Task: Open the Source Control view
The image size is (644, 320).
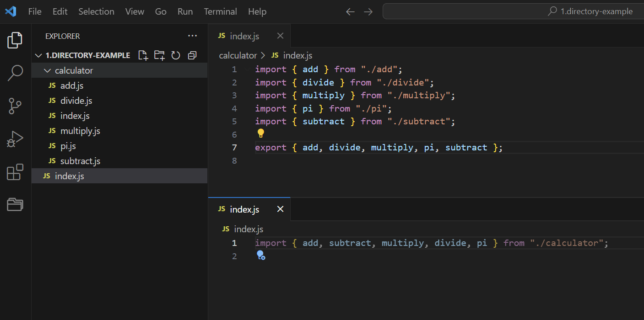Action: coord(15,106)
